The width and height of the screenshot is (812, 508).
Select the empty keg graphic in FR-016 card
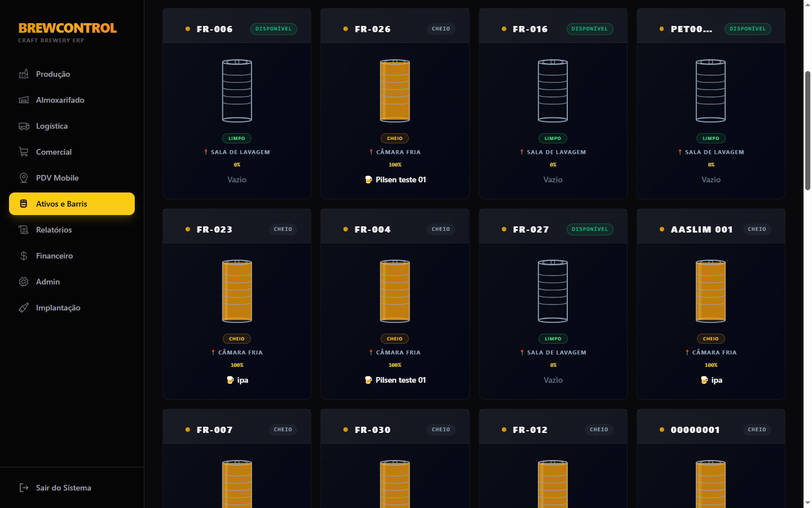click(x=553, y=91)
